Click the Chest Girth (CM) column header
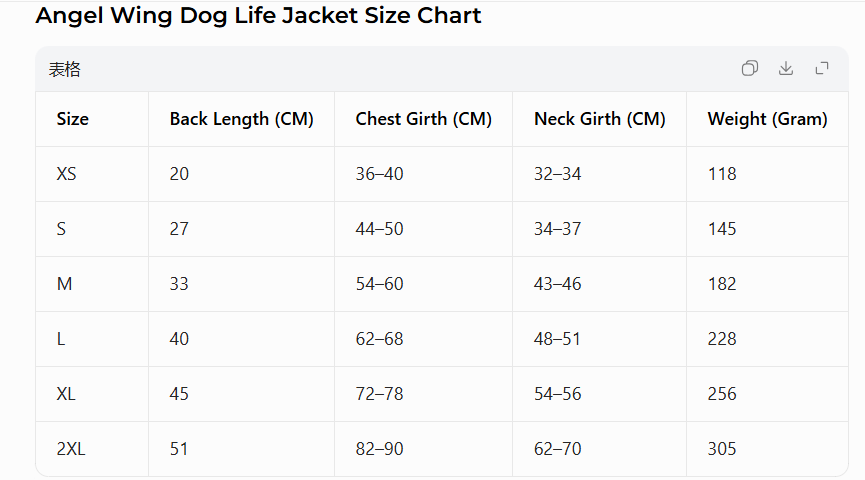This screenshot has height=480, width=865. tap(424, 119)
